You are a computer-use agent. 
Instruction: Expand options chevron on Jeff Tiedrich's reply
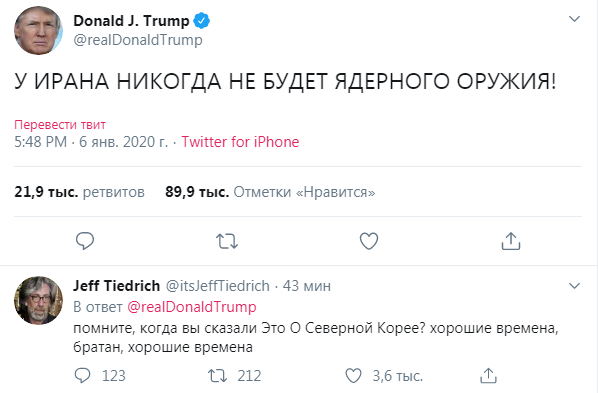pos(574,285)
